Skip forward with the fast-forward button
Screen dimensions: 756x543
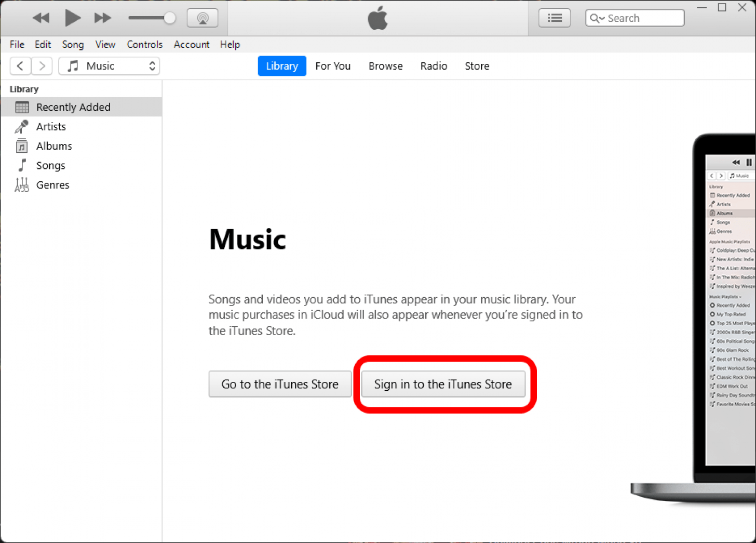pyautogui.click(x=103, y=18)
